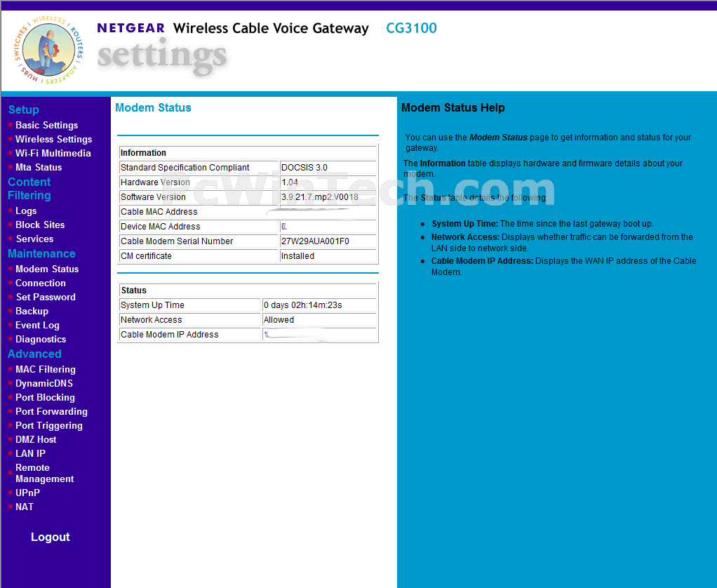
Task: Select the DOCSIS 3.0 value cell
Action: (x=328, y=168)
